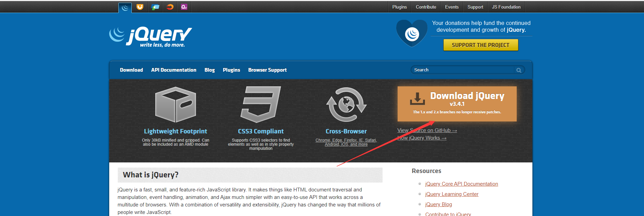Open View Source on GitHub link

coord(427,130)
